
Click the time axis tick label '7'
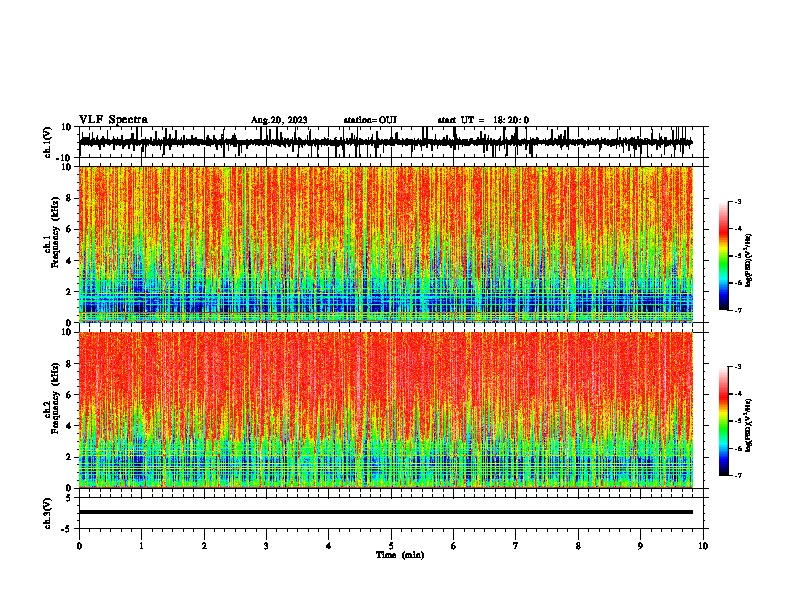(516, 546)
